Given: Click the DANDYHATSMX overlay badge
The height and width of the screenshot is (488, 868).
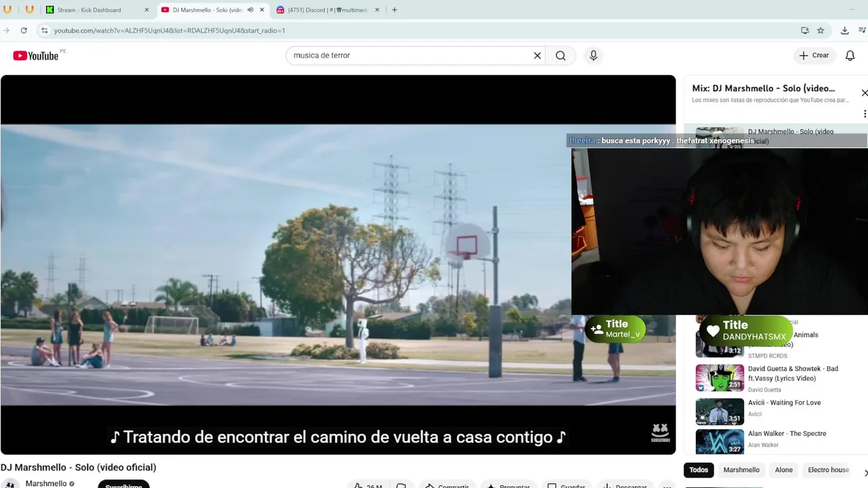Looking at the screenshot, I should pyautogui.click(x=746, y=331).
